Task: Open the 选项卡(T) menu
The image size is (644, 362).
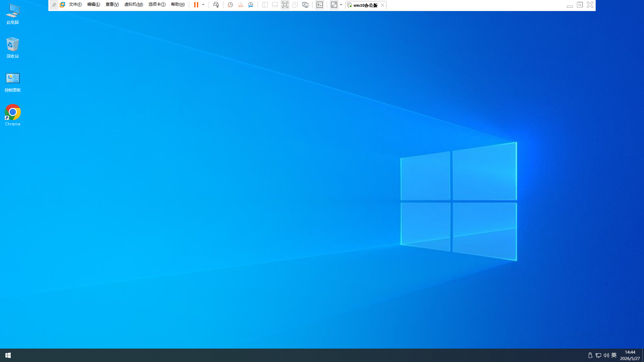Action: point(157,5)
